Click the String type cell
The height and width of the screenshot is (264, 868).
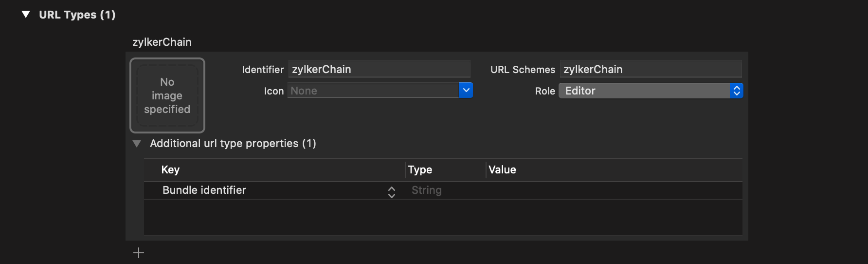click(427, 190)
